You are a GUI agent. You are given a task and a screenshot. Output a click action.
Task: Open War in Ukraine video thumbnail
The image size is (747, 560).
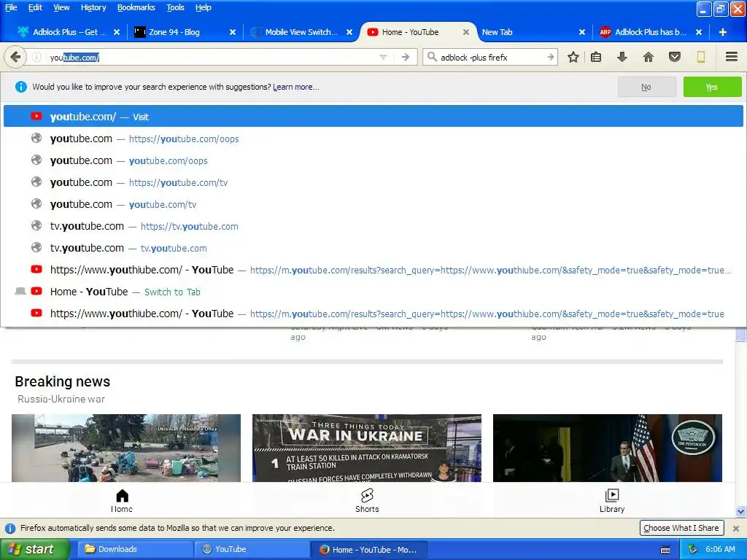(x=367, y=448)
